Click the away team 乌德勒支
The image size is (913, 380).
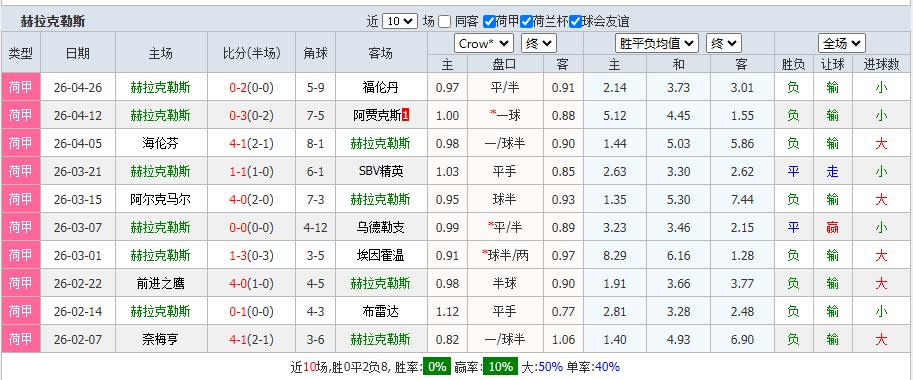pyautogui.click(x=380, y=227)
